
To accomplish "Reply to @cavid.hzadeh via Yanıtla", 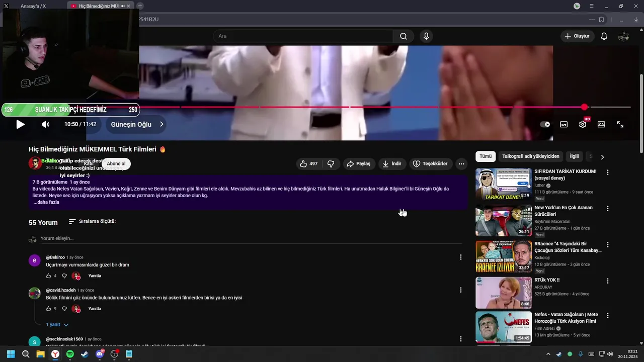I will tap(95, 309).
